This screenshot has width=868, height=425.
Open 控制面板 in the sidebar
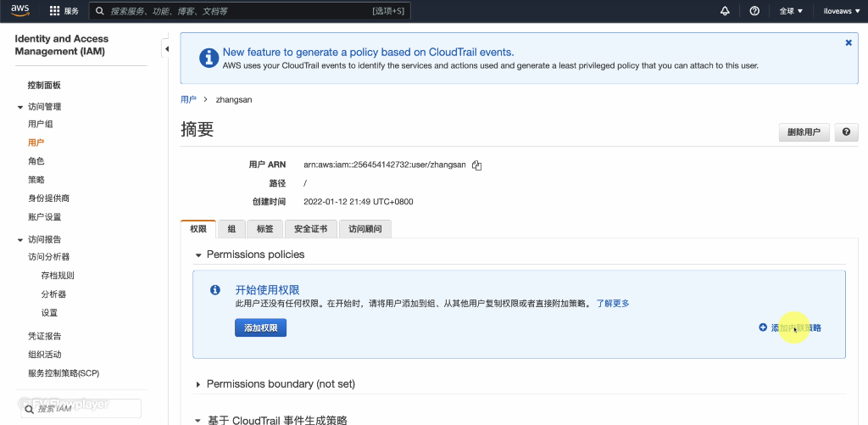(x=44, y=86)
